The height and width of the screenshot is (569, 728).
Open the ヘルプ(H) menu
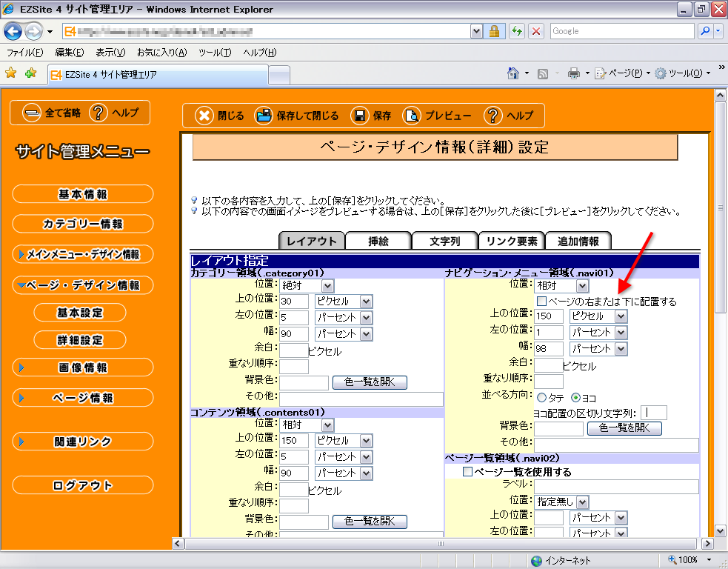[x=259, y=53]
